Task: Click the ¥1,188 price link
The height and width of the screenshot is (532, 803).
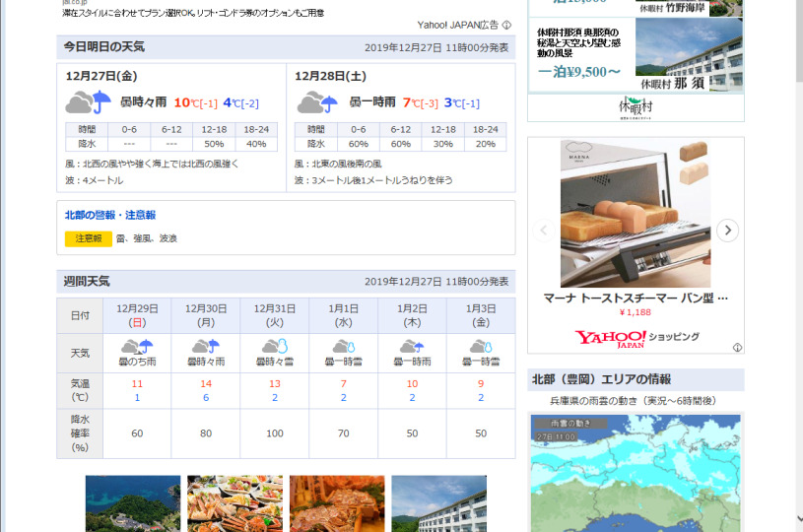Action: tap(636, 312)
